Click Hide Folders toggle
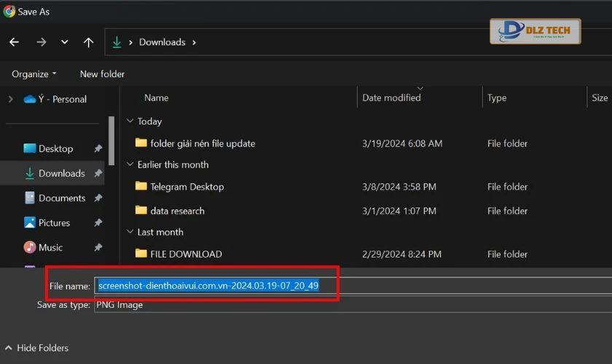 (x=36, y=347)
